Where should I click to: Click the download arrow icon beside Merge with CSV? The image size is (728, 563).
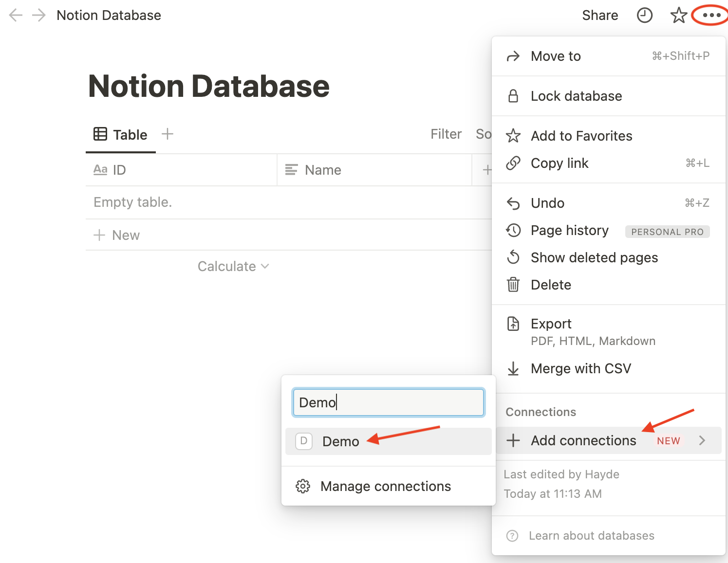click(513, 368)
